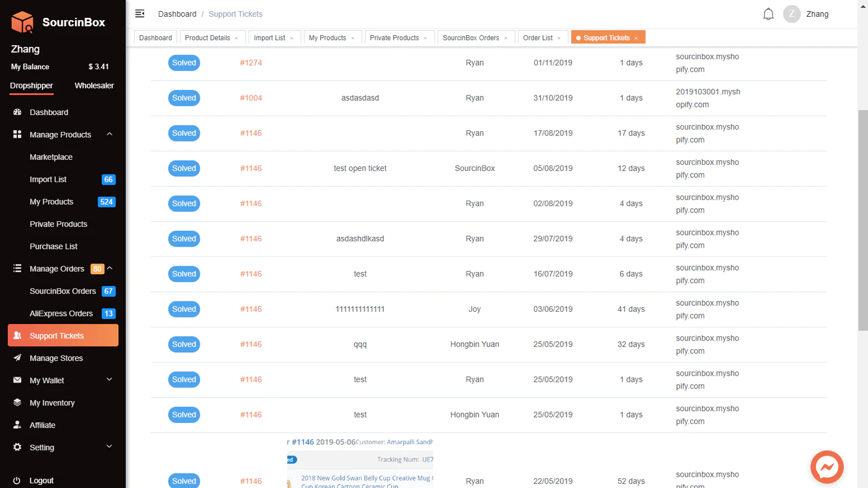Close the Import List tab

pos(292,38)
